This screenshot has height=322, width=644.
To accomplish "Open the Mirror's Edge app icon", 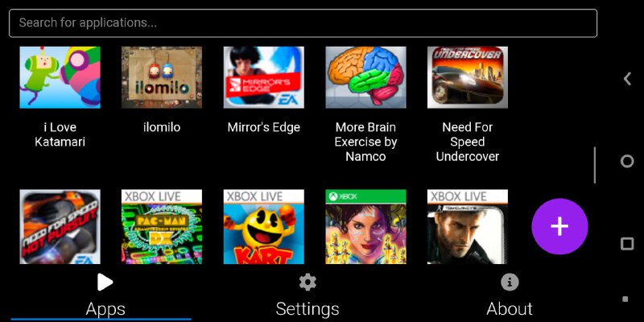I will coord(264,77).
